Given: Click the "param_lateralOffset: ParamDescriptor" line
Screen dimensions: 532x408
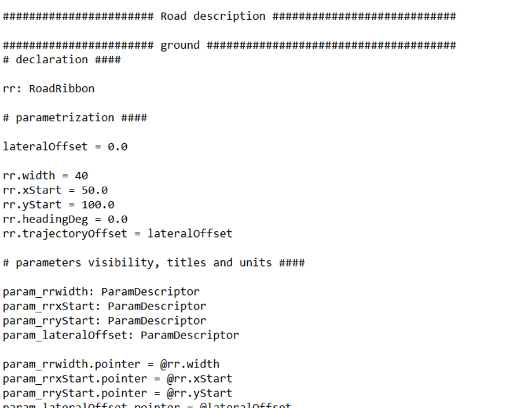Looking at the screenshot, I should click(x=120, y=335).
